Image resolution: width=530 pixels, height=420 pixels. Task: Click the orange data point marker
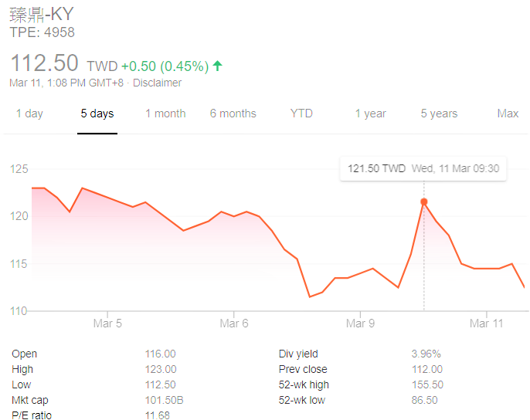click(423, 202)
